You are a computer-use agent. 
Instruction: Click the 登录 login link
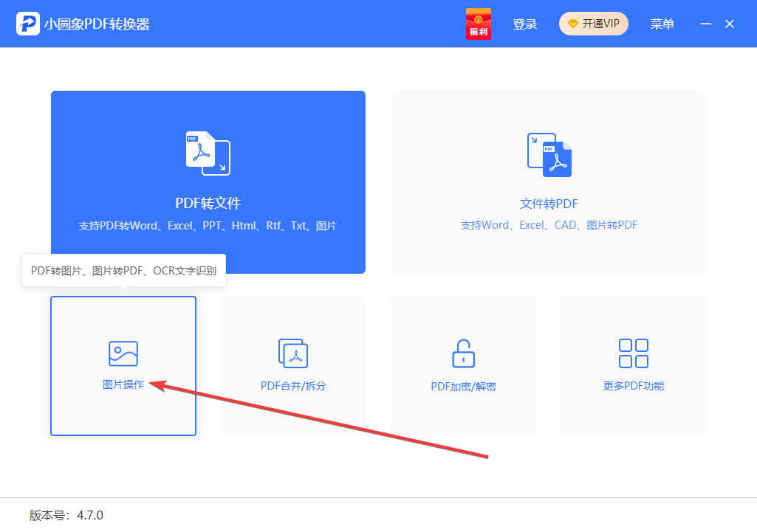(524, 23)
